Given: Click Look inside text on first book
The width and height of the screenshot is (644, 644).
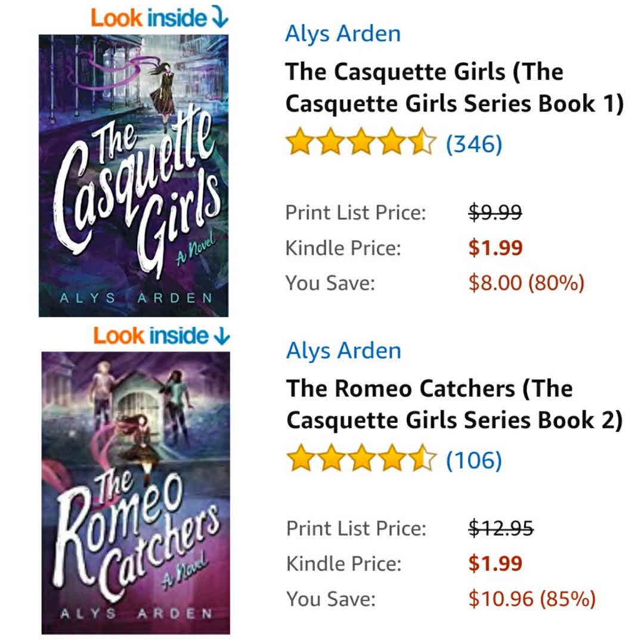Looking at the screenshot, I should coord(148,18).
